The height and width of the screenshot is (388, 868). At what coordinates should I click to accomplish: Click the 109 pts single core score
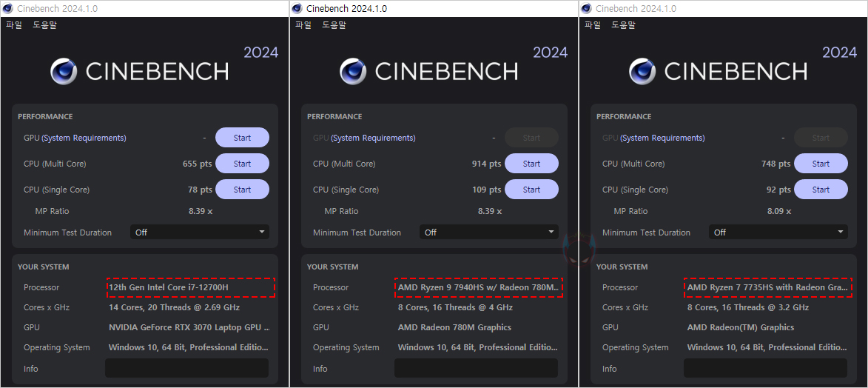487,190
